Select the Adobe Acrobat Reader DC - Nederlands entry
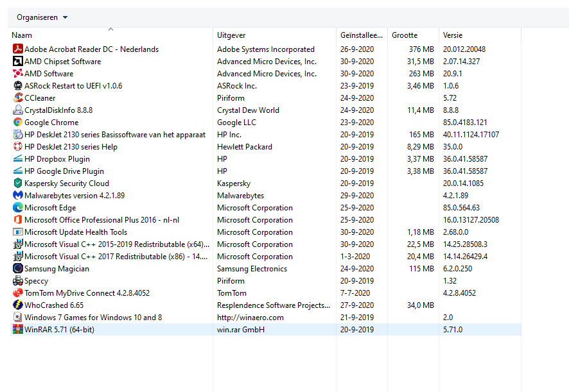 point(91,49)
